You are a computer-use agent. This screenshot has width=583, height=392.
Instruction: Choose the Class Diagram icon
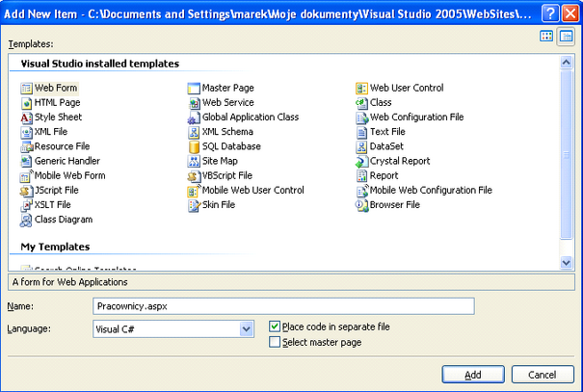(26, 220)
